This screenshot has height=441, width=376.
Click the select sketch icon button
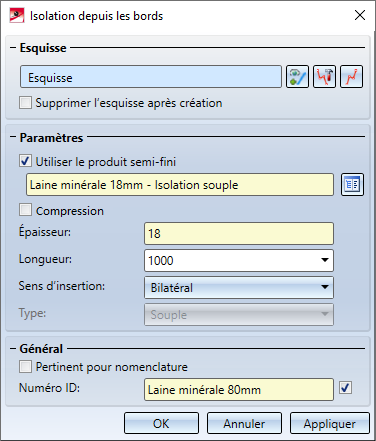297,77
